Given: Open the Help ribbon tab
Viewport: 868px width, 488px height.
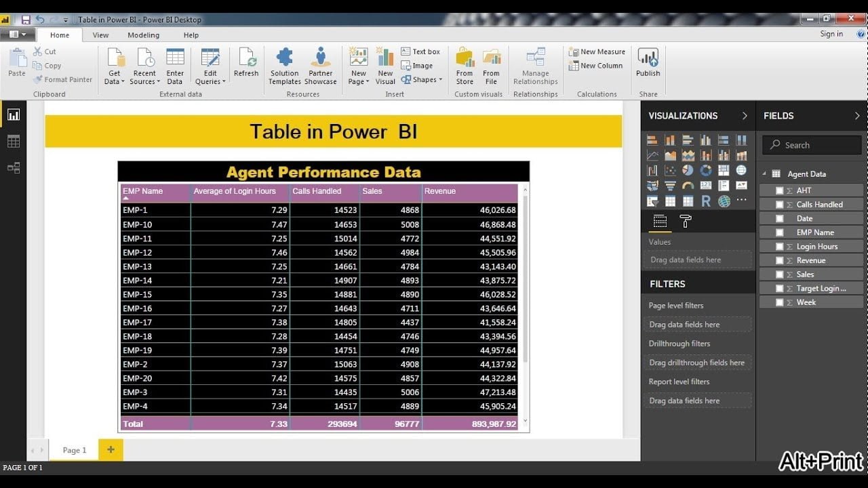Looking at the screenshot, I should pyautogui.click(x=191, y=35).
